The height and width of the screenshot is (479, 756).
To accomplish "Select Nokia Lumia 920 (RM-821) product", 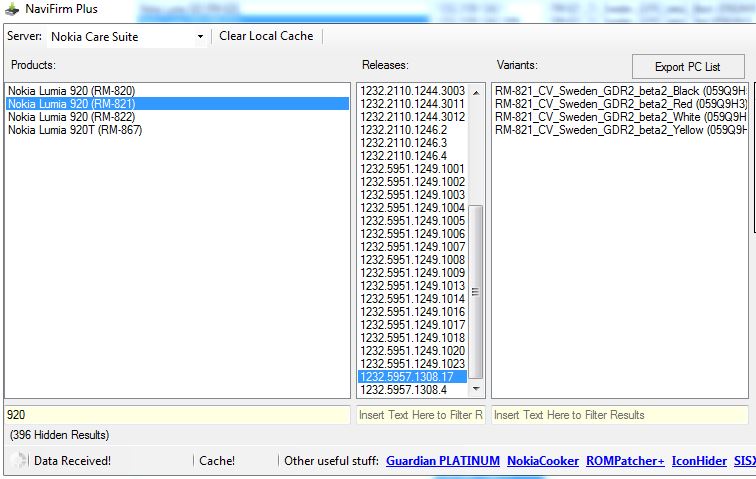I will point(177,104).
